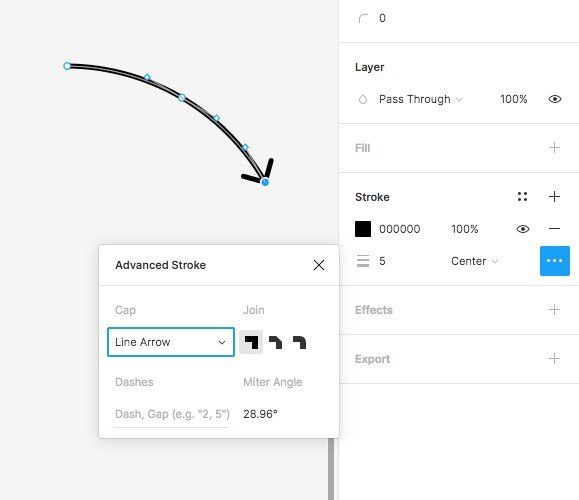The width and height of the screenshot is (579, 500).
Task: Remove the black stroke with minus icon
Action: (x=554, y=229)
